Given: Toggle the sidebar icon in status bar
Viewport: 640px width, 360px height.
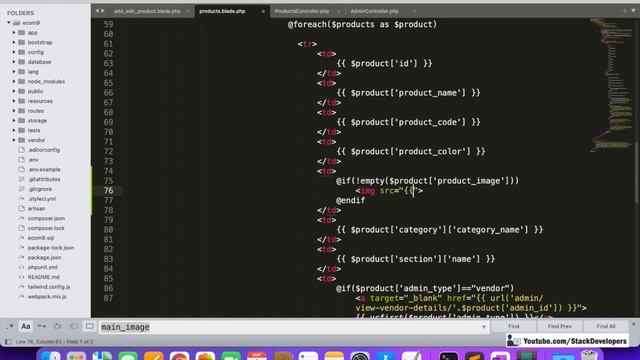Looking at the screenshot, I should click(8, 342).
